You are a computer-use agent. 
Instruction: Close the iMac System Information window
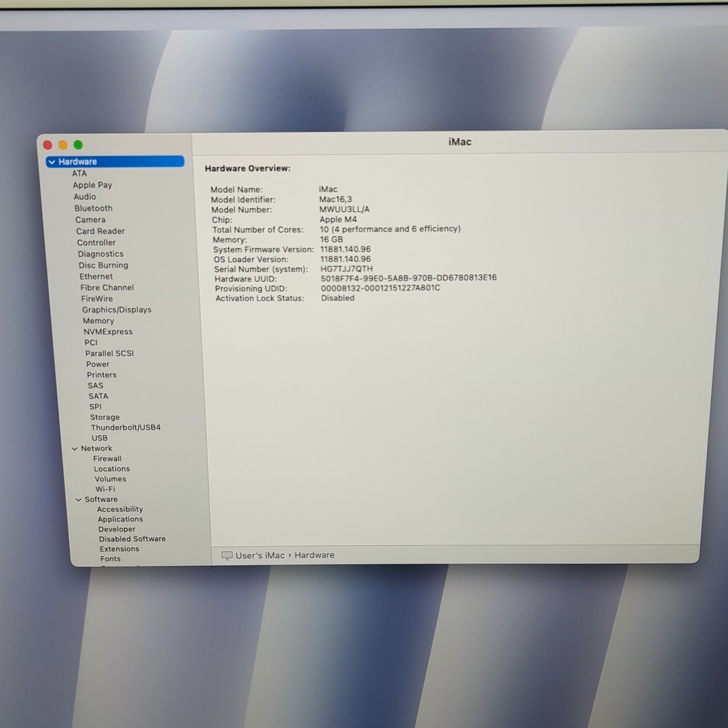pos(48,145)
